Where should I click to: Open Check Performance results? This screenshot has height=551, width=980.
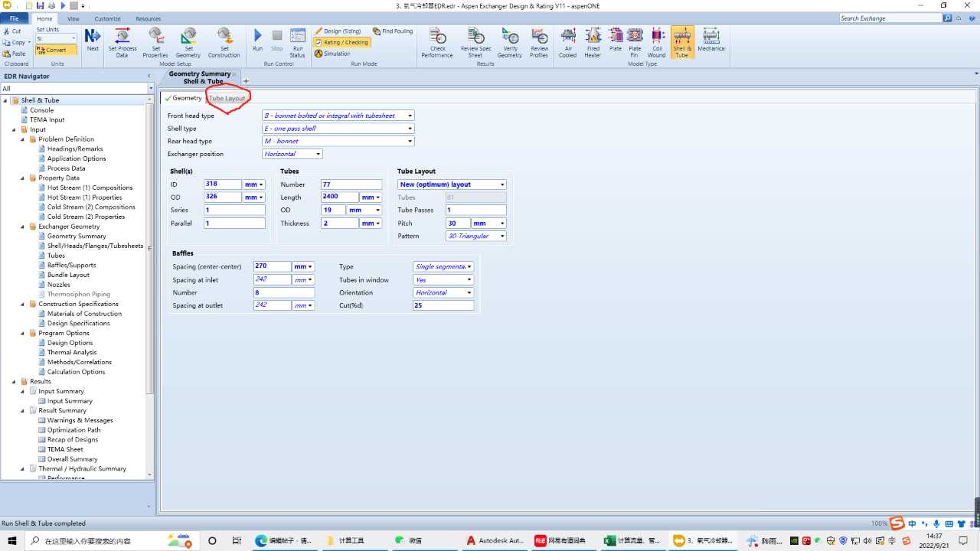(x=437, y=42)
